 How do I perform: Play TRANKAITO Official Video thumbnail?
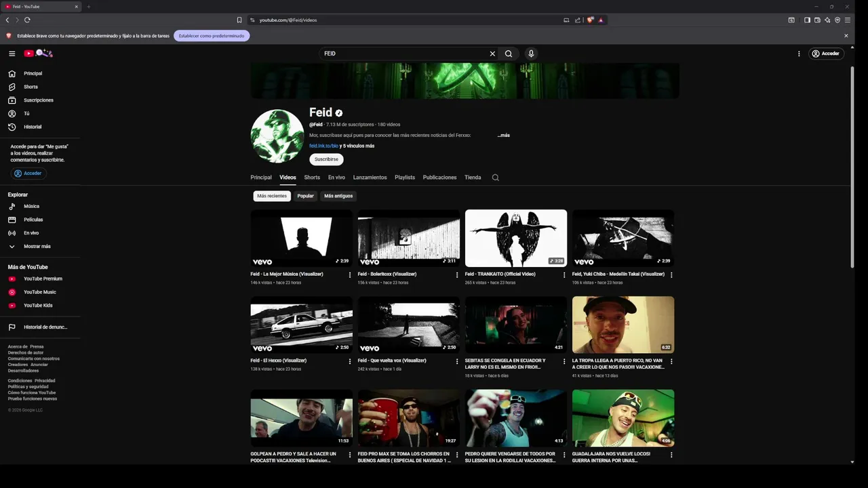point(516,238)
